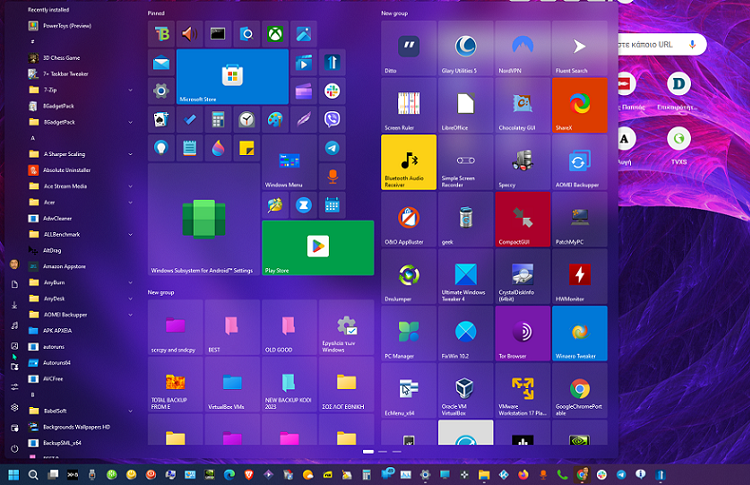Launch the Viber pinned tile
This screenshot has width=750, height=485.
pyautogui.click(x=332, y=120)
